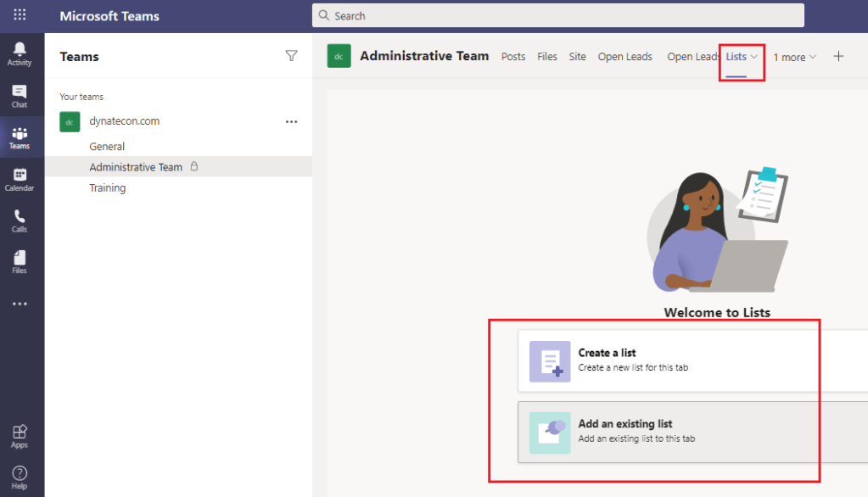This screenshot has width=868, height=497.
Task: Select the Calendar icon in sidebar
Action: pyautogui.click(x=20, y=179)
